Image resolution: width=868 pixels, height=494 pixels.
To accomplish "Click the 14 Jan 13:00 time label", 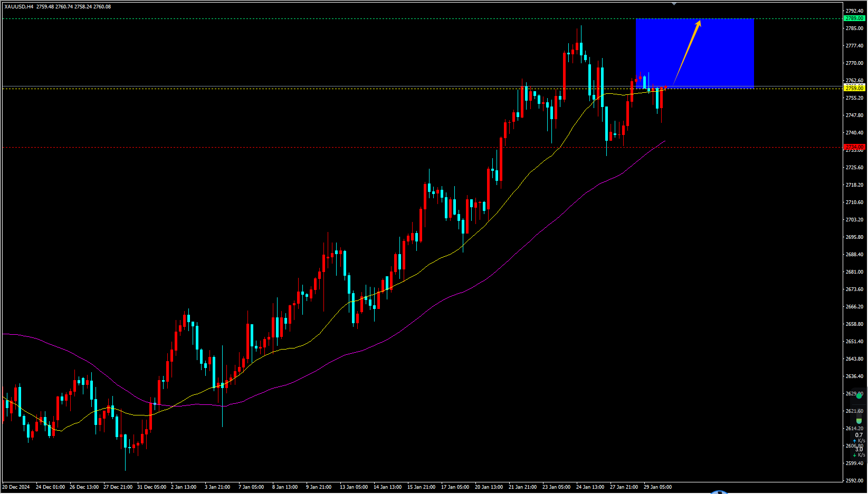I will point(387,487).
